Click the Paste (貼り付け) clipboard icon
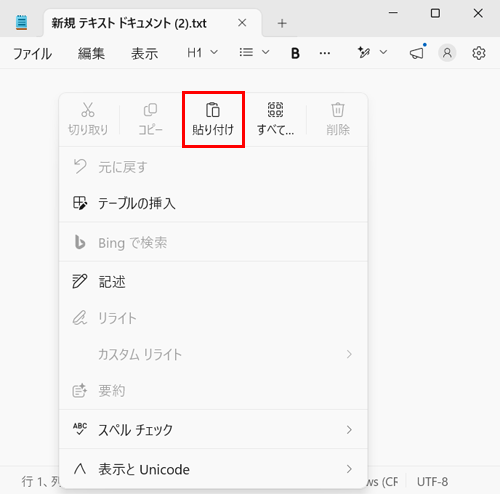500x494 pixels. (213, 110)
